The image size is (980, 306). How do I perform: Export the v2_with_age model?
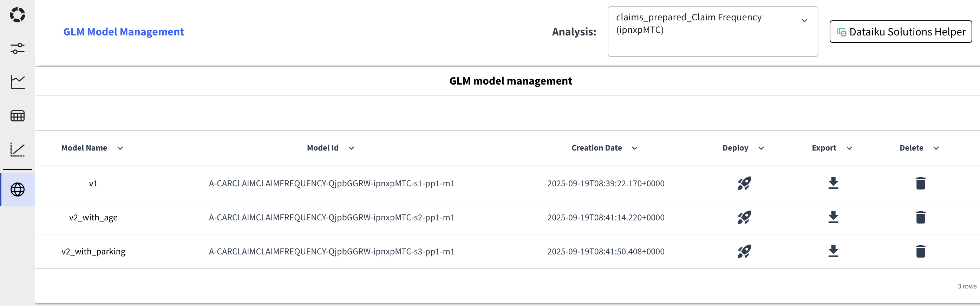point(833,217)
